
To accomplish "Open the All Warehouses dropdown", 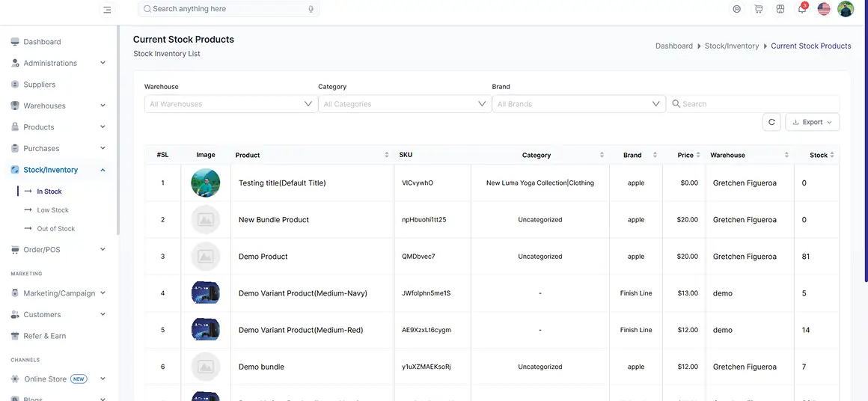I will 230,104.
